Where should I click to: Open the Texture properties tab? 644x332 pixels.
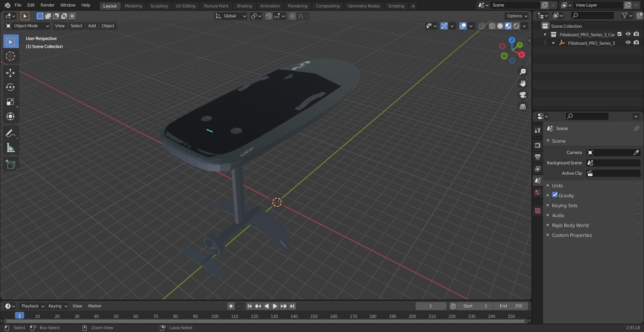tap(537, 211)
